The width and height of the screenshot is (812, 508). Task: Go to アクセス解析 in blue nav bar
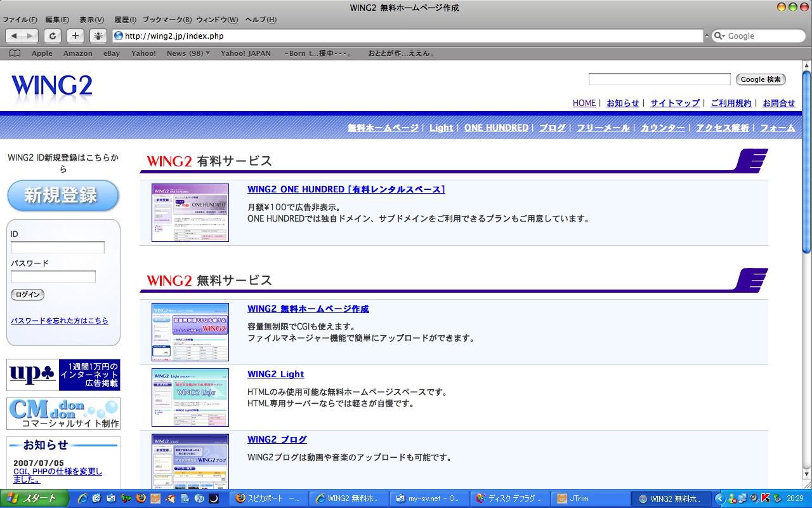(723, 128)
